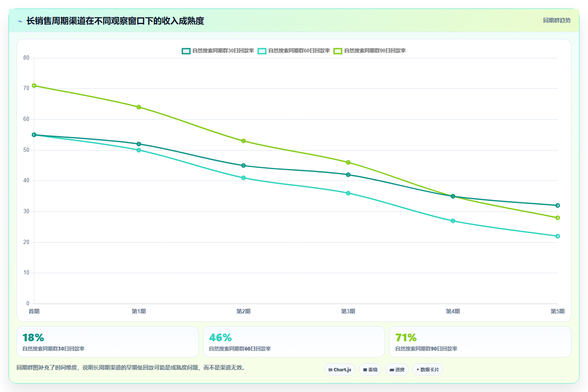Click the 60日 line point at 第1期 (50)

click(x=139, y=150)
